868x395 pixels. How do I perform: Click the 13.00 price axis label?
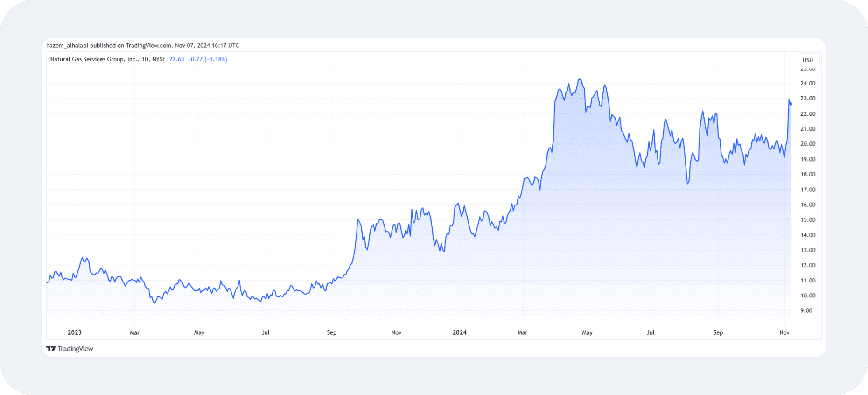tap(808, 250)
